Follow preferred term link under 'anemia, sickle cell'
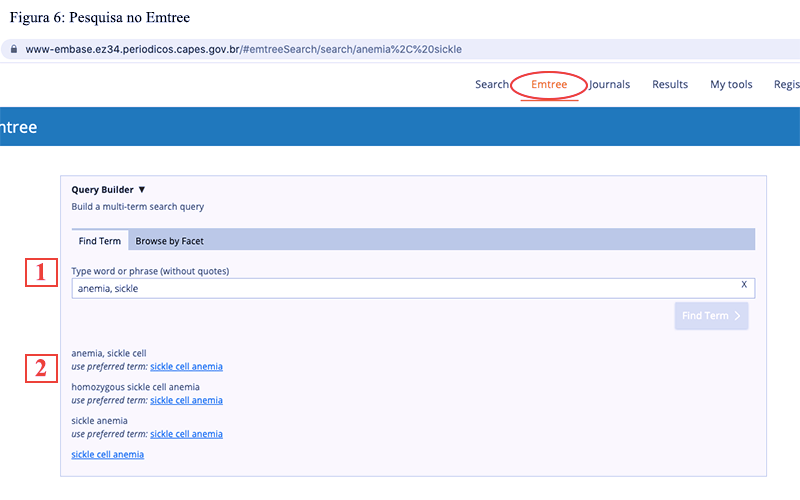Image resolution: width=800 pixels, height=500 pixels. (186, 366)
